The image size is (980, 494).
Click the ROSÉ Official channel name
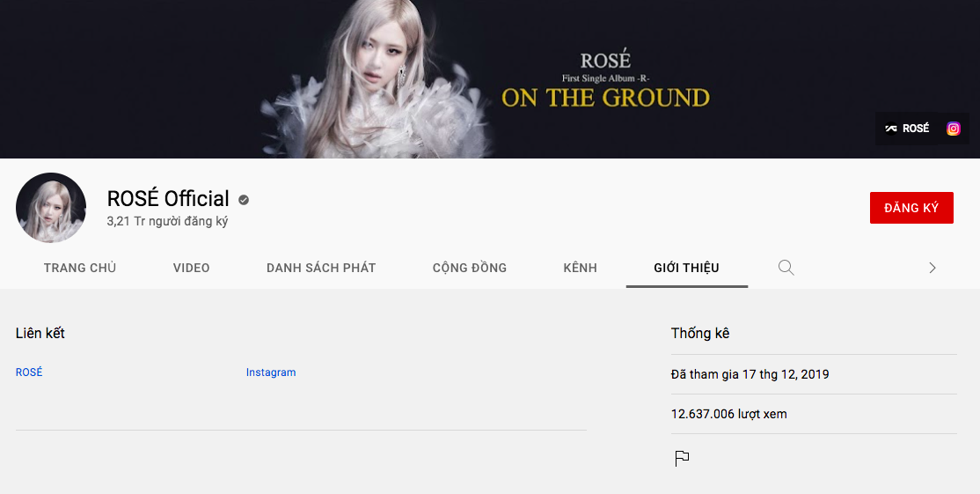pos(168,199)
